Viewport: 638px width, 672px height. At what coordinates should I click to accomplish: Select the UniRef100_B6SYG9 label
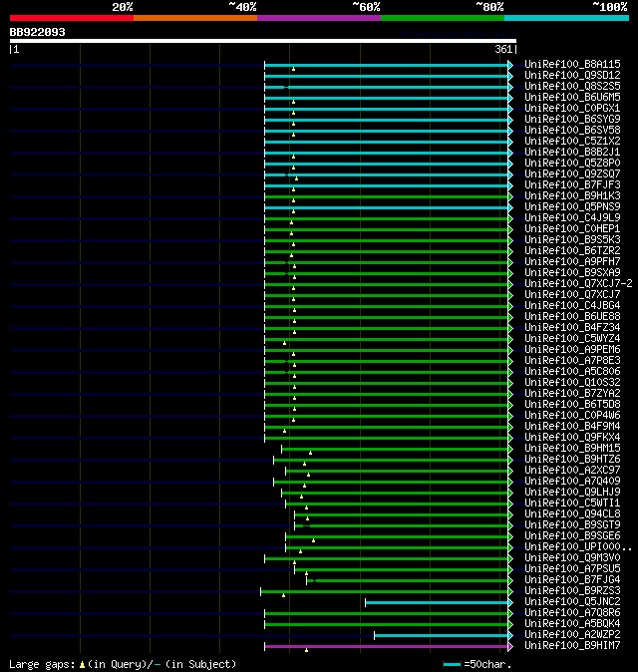[572, 119]
